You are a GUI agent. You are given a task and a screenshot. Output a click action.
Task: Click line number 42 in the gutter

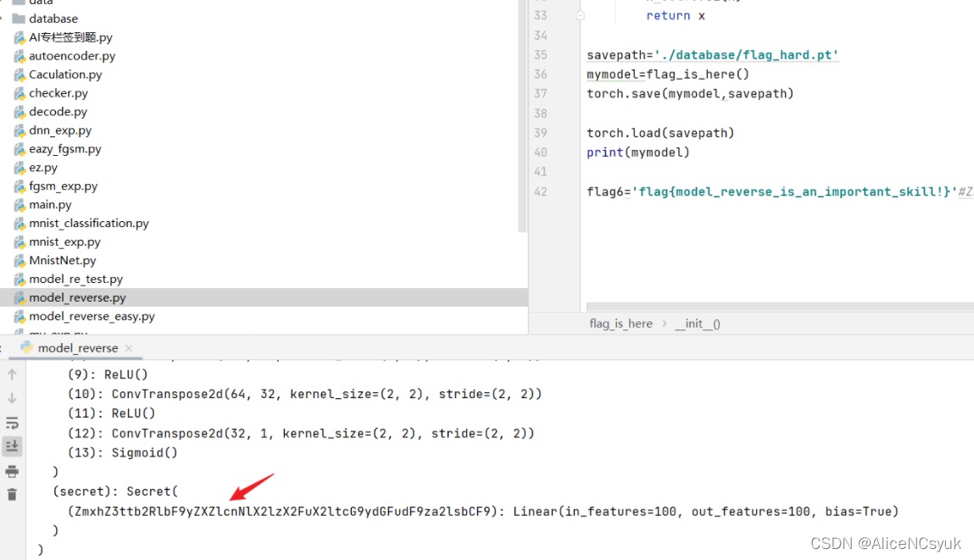coord(541,191)
